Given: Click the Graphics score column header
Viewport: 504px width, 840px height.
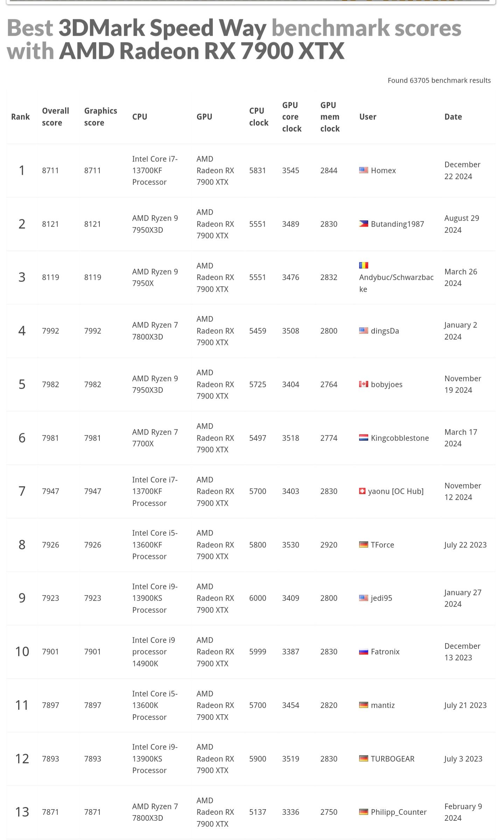Looking at the screenshot, I should pos(100,117).
